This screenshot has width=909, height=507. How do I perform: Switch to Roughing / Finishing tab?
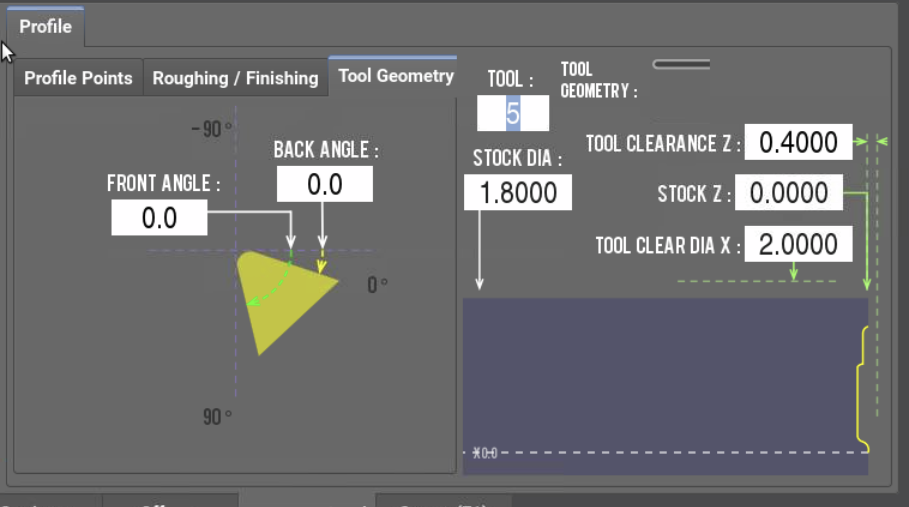click(235, 78)
